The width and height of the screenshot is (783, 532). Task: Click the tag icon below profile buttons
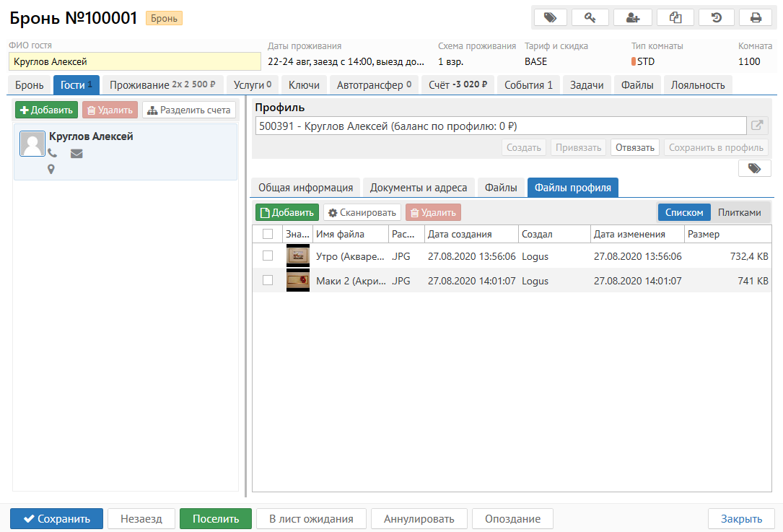pyautogui.click(x=754, y=168)
